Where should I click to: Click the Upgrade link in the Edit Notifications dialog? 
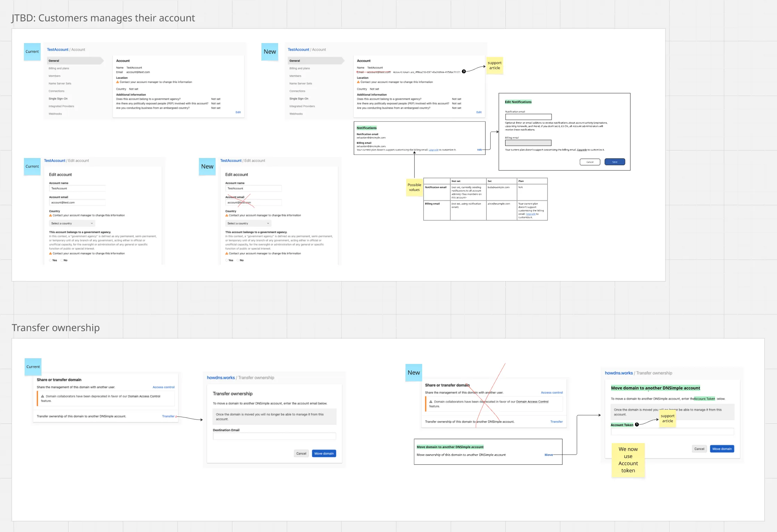point(582,150)
